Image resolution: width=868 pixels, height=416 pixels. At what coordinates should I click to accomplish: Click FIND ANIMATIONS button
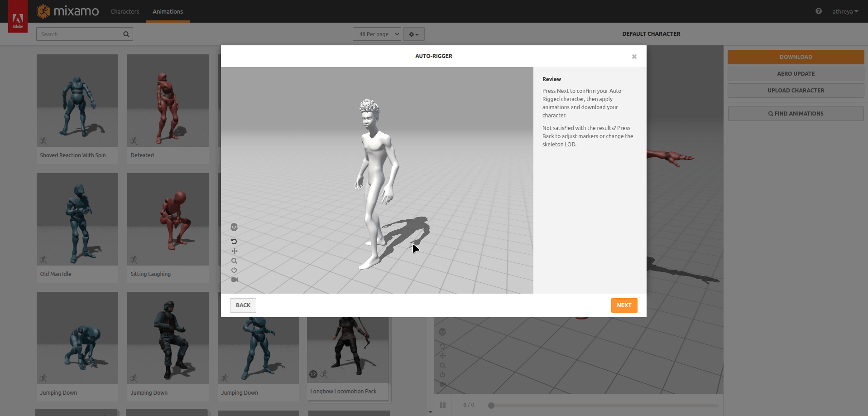click(x=796, y=114)
